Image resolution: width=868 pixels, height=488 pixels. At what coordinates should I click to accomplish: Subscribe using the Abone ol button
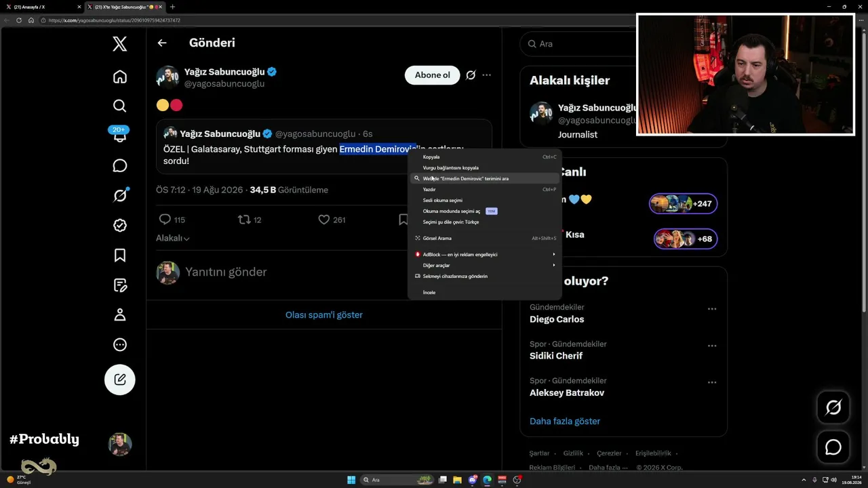point(432,75)
